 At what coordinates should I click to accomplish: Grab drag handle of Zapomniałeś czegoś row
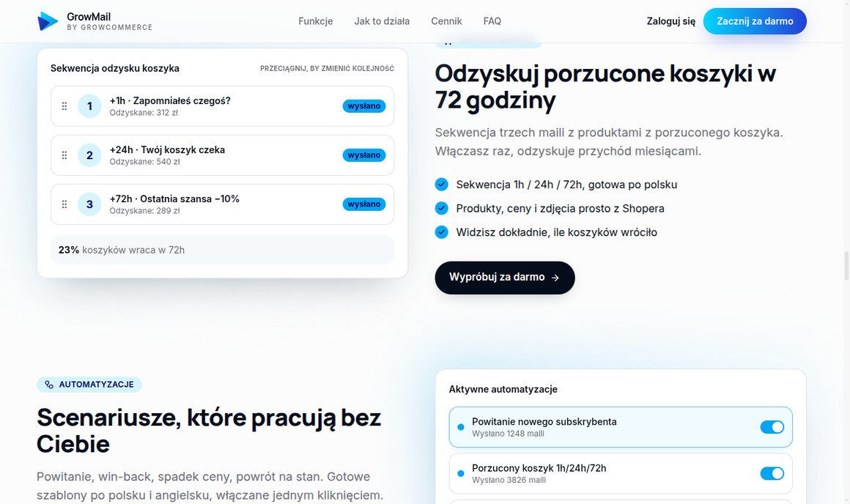tap(64, 106)
